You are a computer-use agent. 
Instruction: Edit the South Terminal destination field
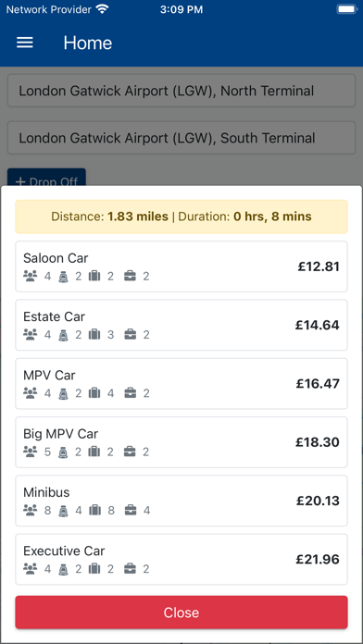[181, 138]
